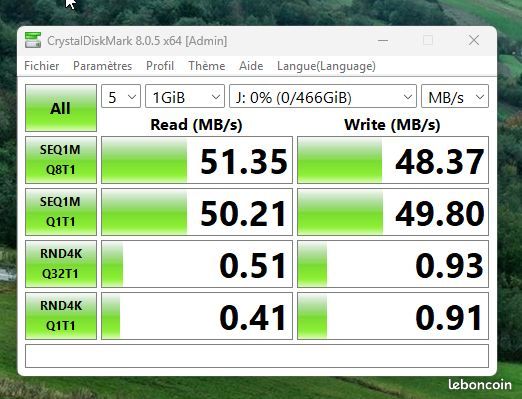Click the 0.91 write result
The width and height of the screenshot is (522, 399).
pyautogui.click(x=393, y=316)
